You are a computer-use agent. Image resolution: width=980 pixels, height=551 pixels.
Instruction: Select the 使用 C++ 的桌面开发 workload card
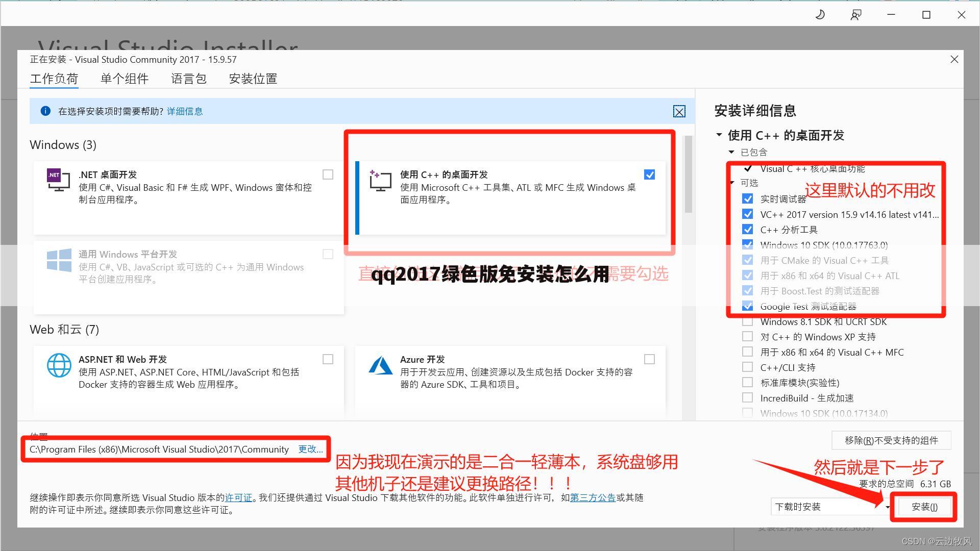click(510, 198)
